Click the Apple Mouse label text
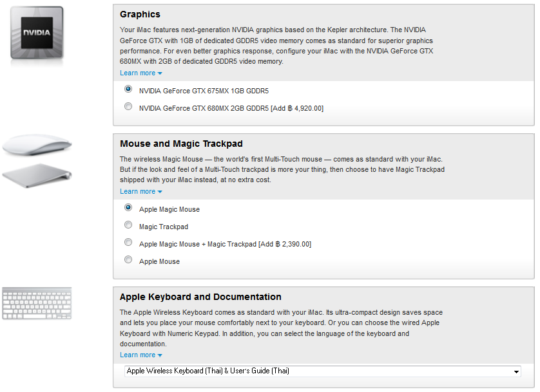Image resolution: width=540 pixels, height=392 pixels. 159,261
